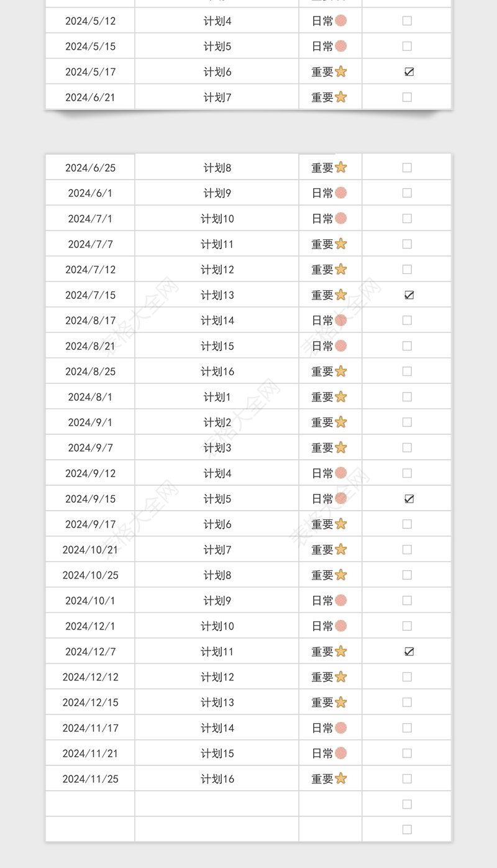Check the empty box for the 2024/6/21 plan
The width and height of the screenshot is (497, 868).
click(x=407, y=97)
